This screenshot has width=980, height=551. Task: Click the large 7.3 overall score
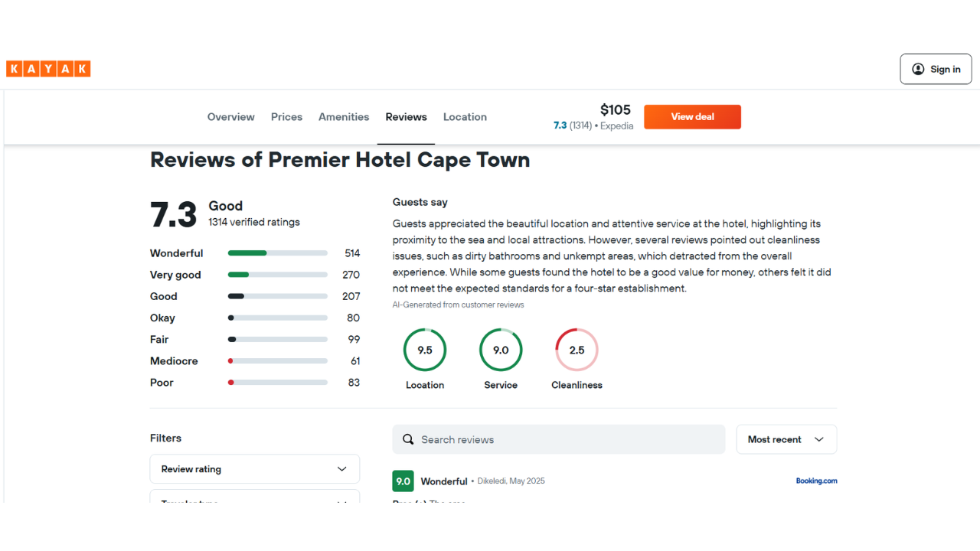pyautogui.click(x=174, y=215)
